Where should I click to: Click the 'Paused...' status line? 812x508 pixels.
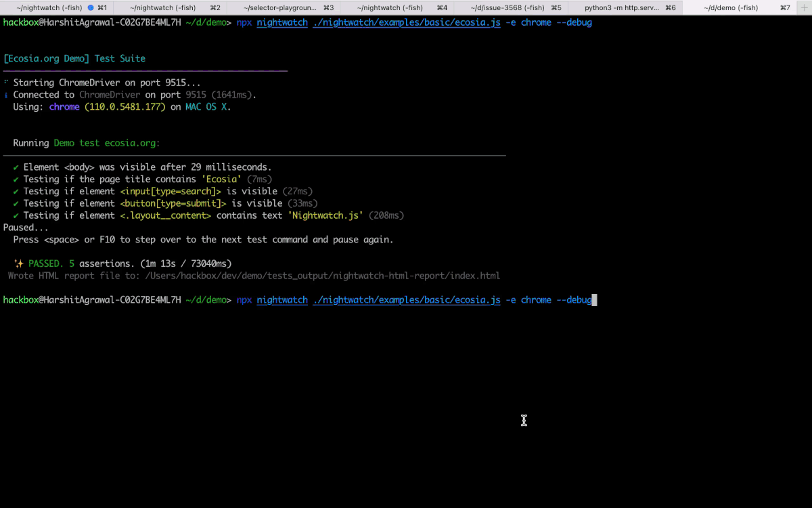coord(26,228)
